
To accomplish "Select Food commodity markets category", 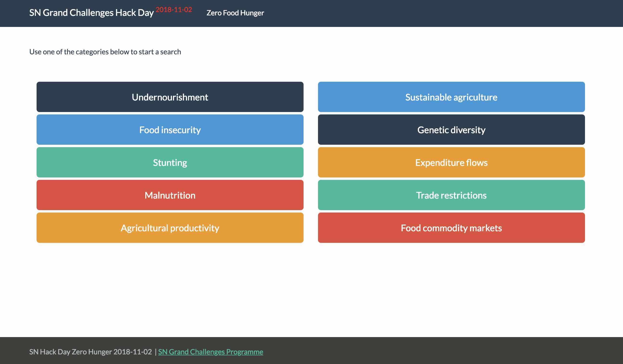I will point(451,228).
